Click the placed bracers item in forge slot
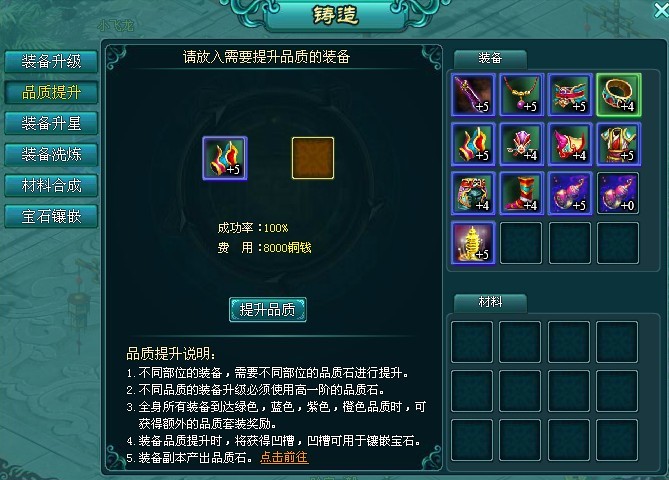The width and height of the screenshot is (669, 480). (x=225, y=158)
